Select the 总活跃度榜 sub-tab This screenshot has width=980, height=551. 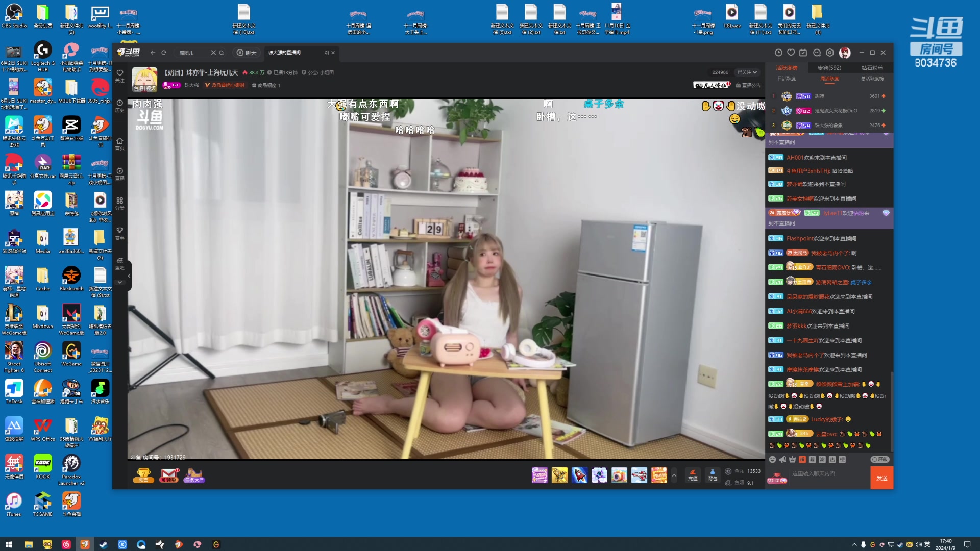(872, 79)
